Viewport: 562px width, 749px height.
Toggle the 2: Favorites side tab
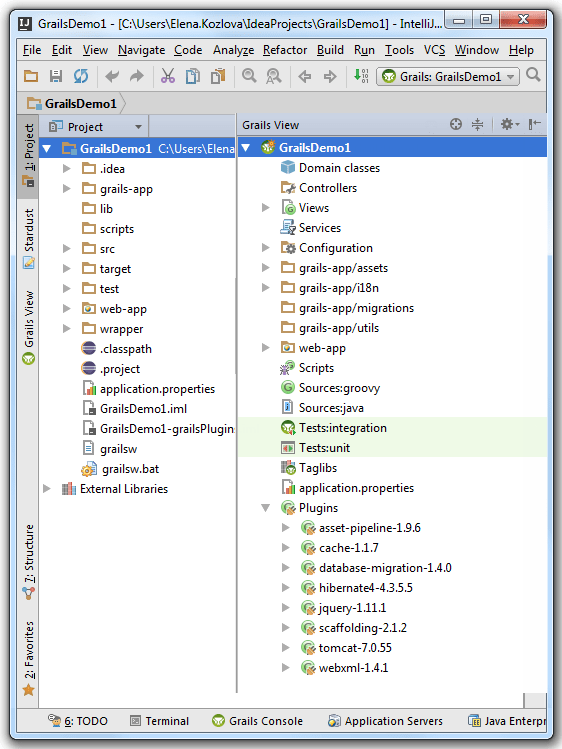[x=29, y=658]
